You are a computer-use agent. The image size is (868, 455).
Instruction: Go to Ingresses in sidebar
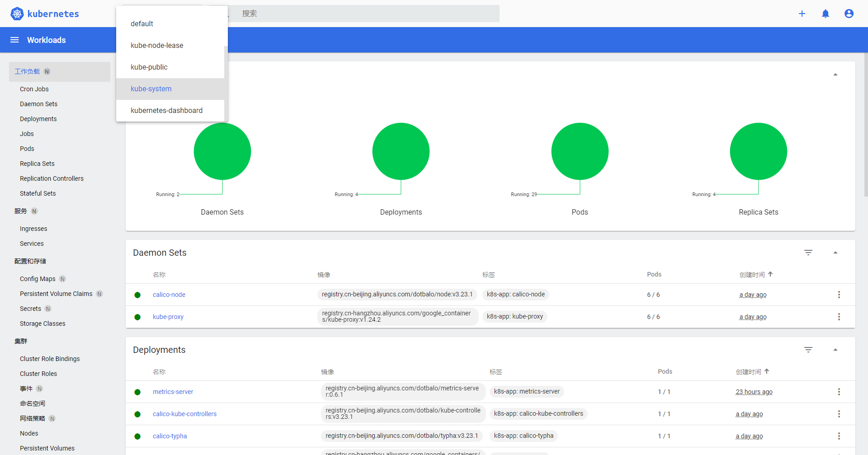coord(33,229)
